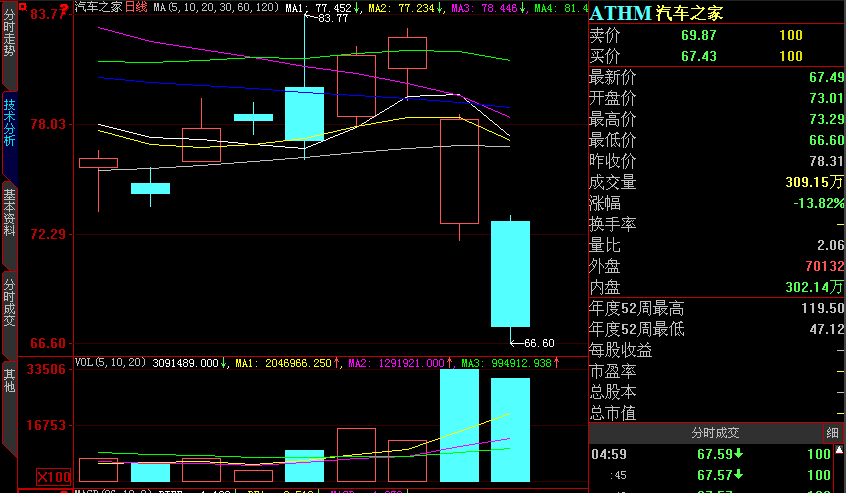The height and width of the screenshot is (493, 846).
Task: Click the yellow 汽车之家 stock name title
Action: tap(690, 12)
